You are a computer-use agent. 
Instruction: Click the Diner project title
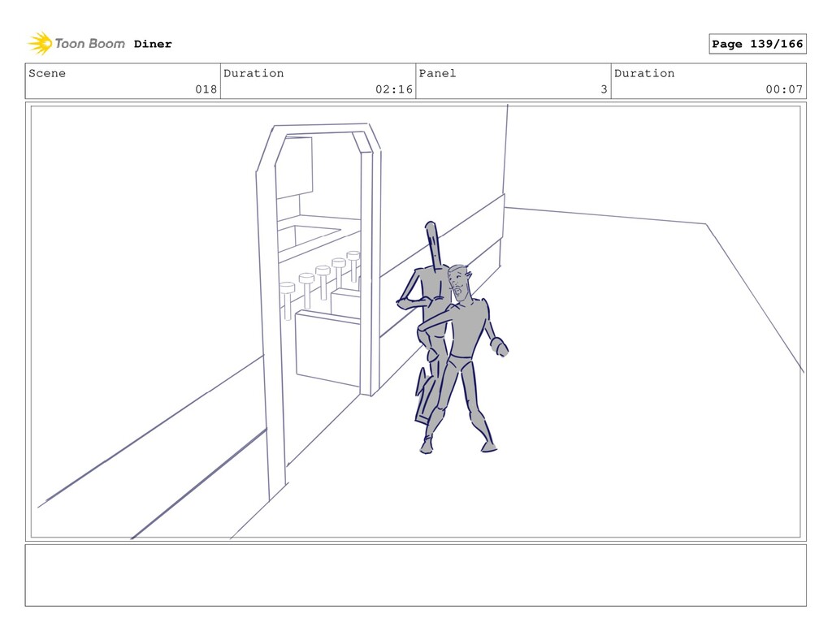153,44
